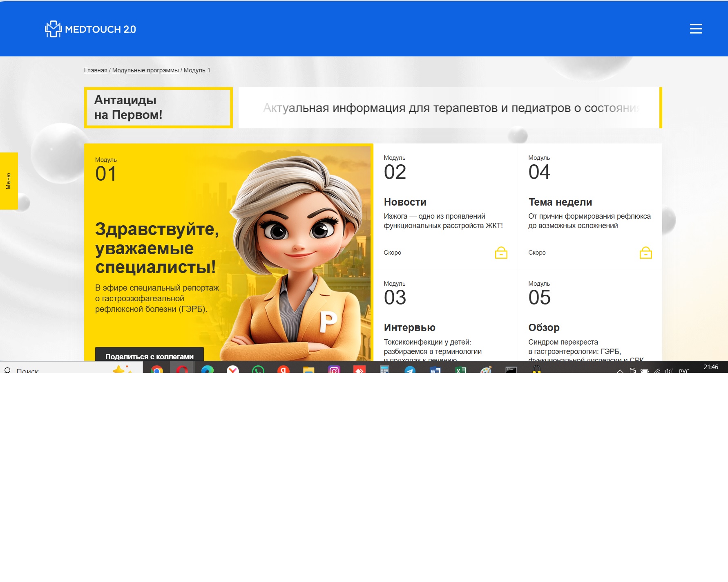Open Google Chrome from the taskbar
728x582 pixels.
(157, 370)
